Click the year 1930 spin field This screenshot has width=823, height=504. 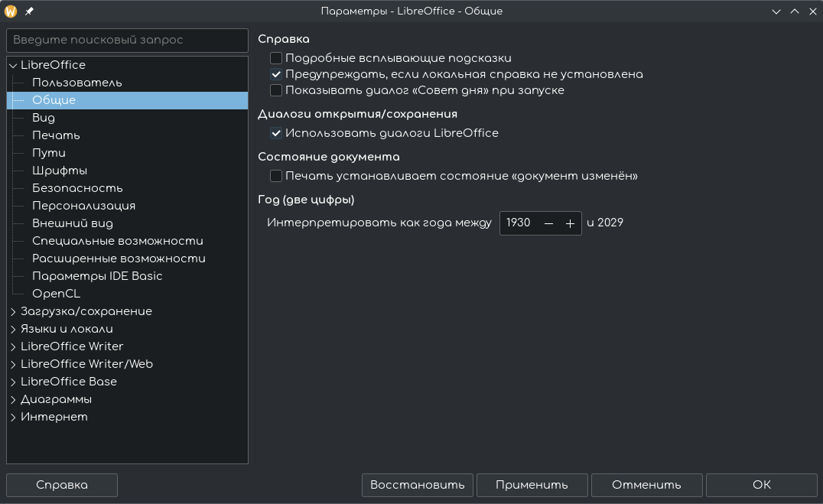(x=519, y=223)
